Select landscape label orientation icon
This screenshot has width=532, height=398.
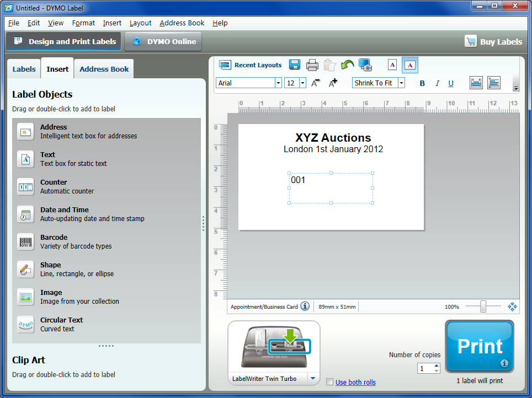point(410,65)
